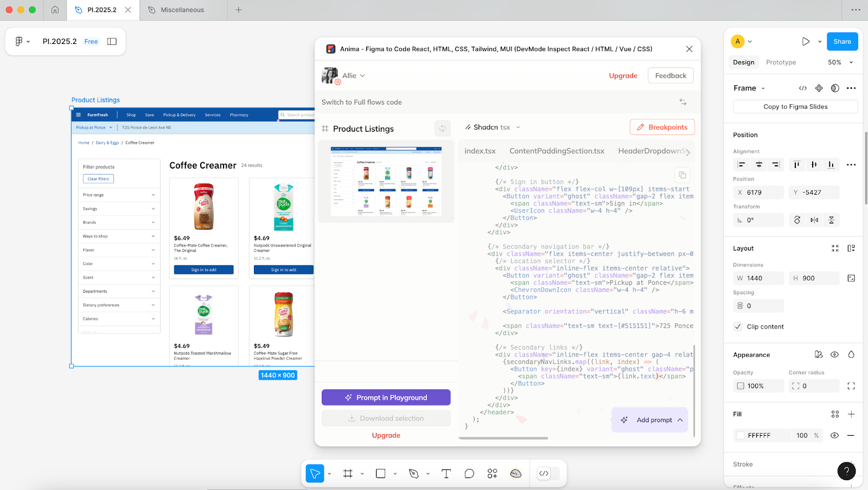Open the Frame type dropdown
This screenshot has height=490, width=868.
[749, 88]
